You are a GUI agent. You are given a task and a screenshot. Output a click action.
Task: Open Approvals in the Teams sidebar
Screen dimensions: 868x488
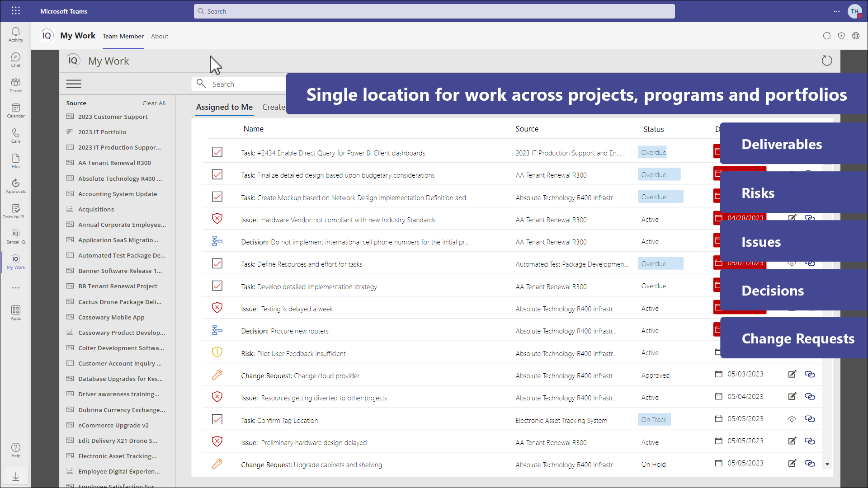tap(16, 186)
